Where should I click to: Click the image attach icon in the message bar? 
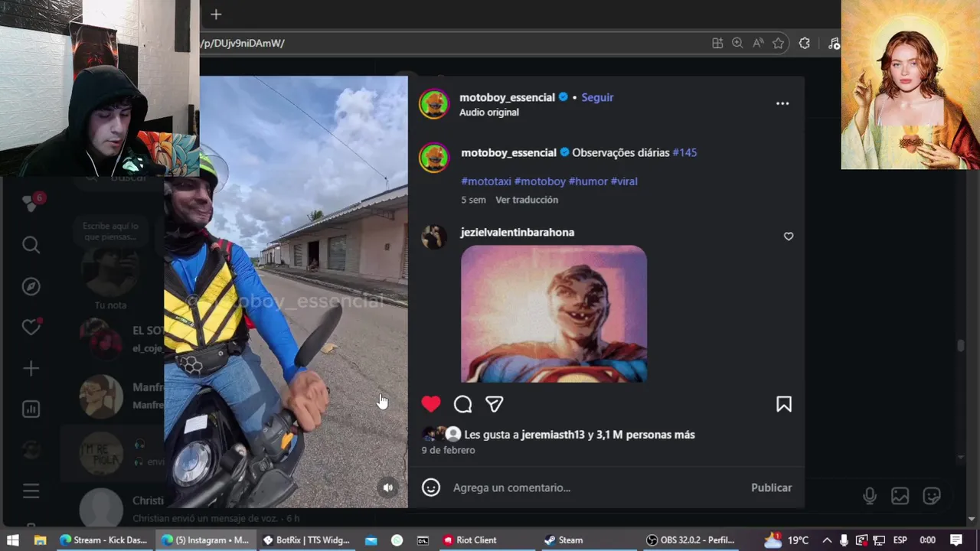click(x=900, y=496)
